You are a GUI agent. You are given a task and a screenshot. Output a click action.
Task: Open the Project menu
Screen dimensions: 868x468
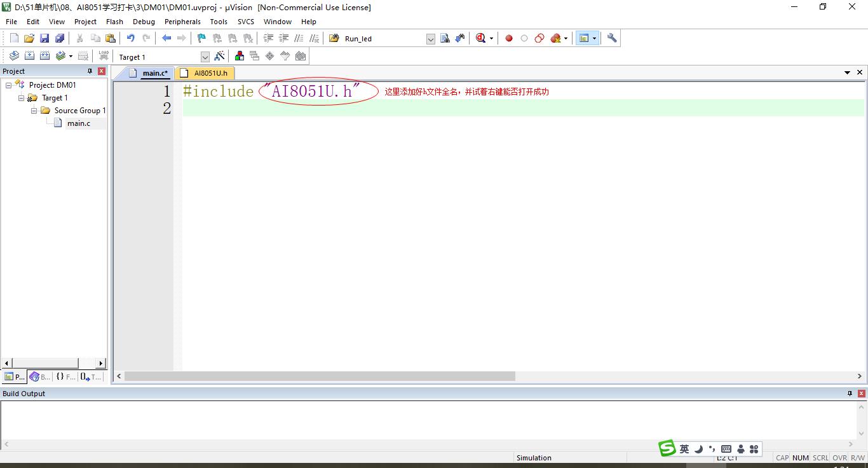pyautogui.click(x=85, y=22)
